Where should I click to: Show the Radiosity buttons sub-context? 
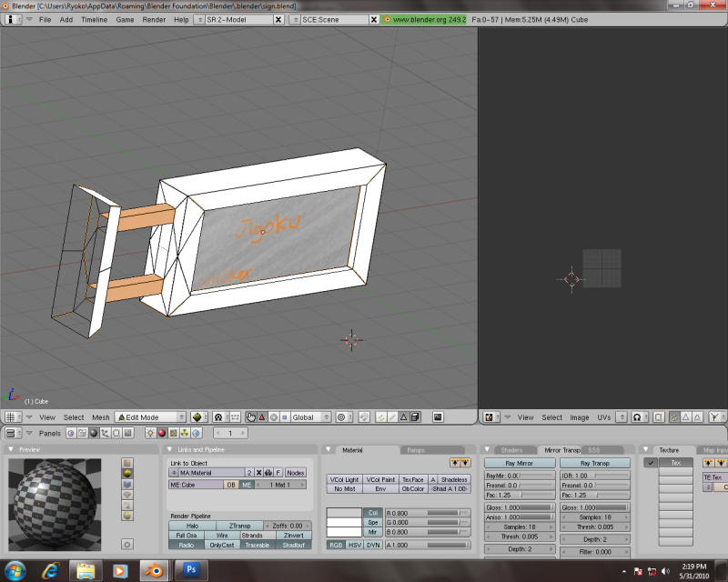tap(185, 433)
